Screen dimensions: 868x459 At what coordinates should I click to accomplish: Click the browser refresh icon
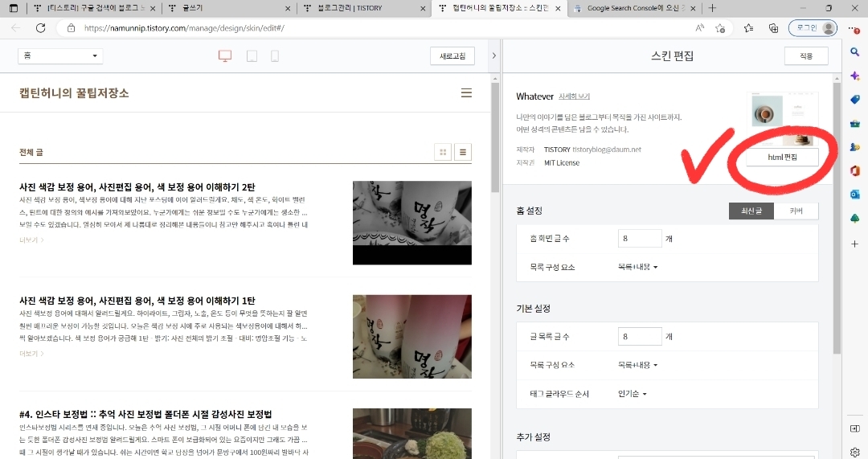(40, 27)
